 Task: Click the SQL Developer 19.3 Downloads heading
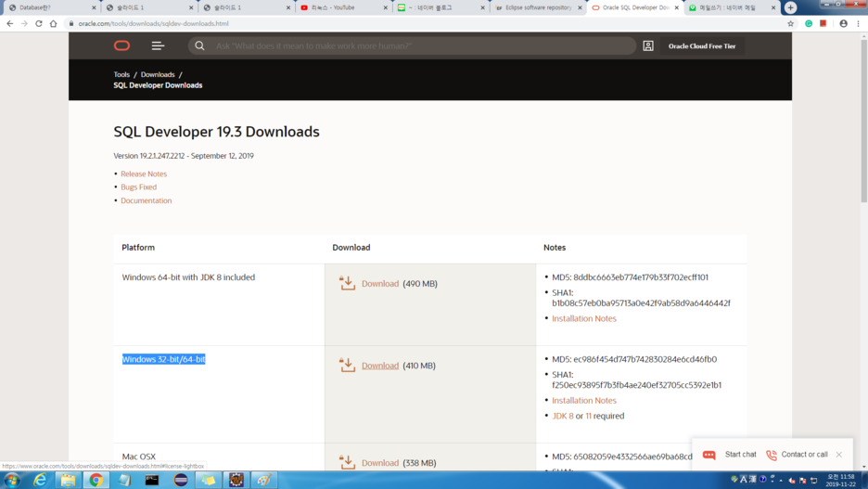(x=216, y=132)
